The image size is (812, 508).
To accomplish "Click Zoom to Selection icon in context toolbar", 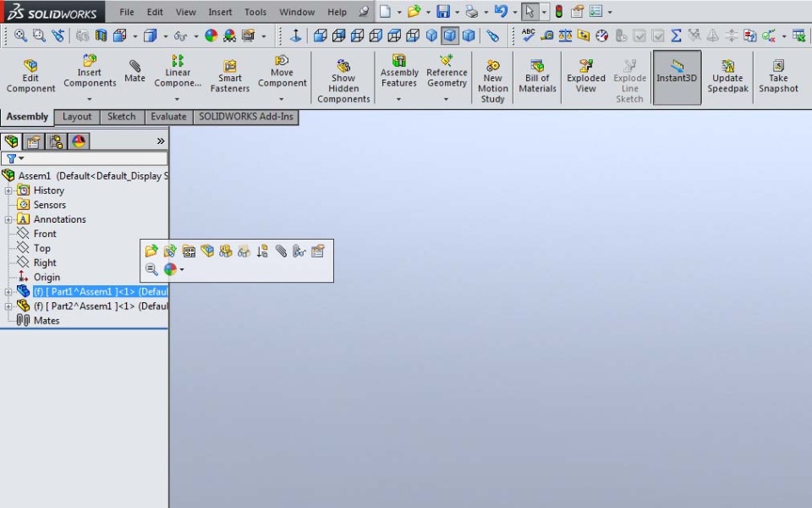I will [x=151, y=269].
